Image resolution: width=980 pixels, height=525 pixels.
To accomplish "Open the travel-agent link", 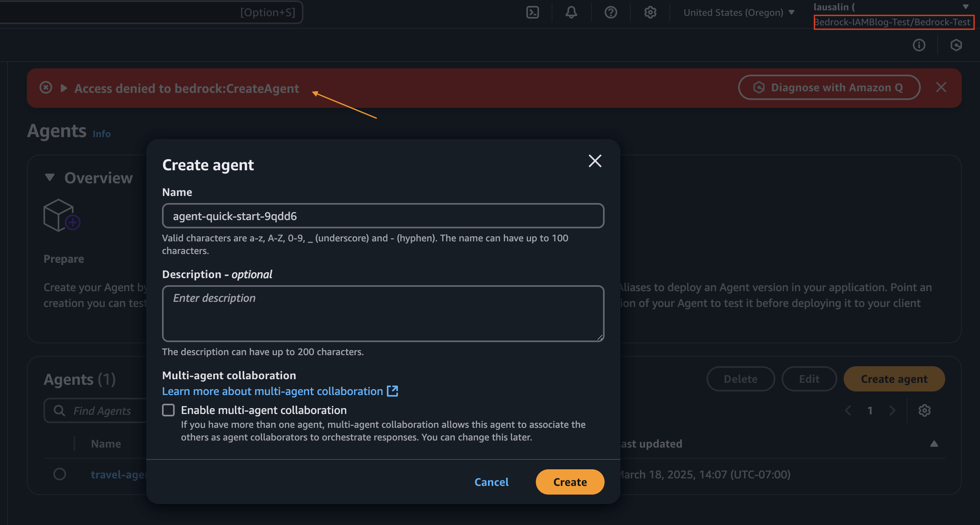I will click(x=119, y=474).
